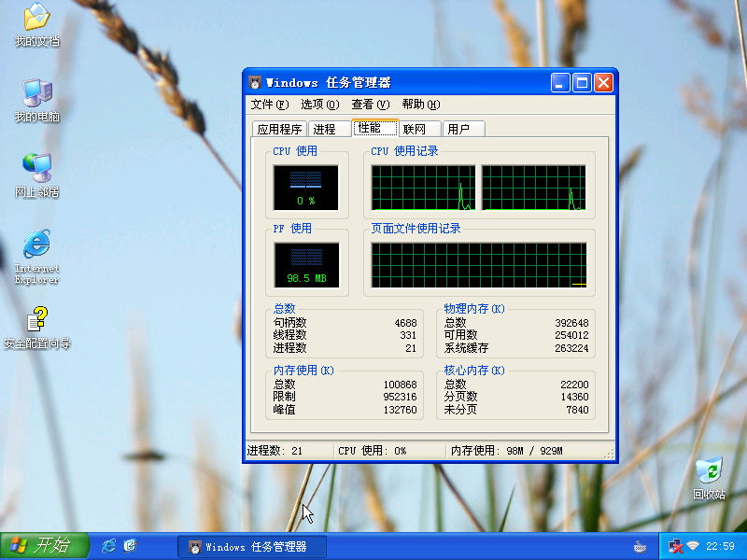Screen dimensions: 747x560
Task: Open the 文件(F) menu
Action: [270, 105]
